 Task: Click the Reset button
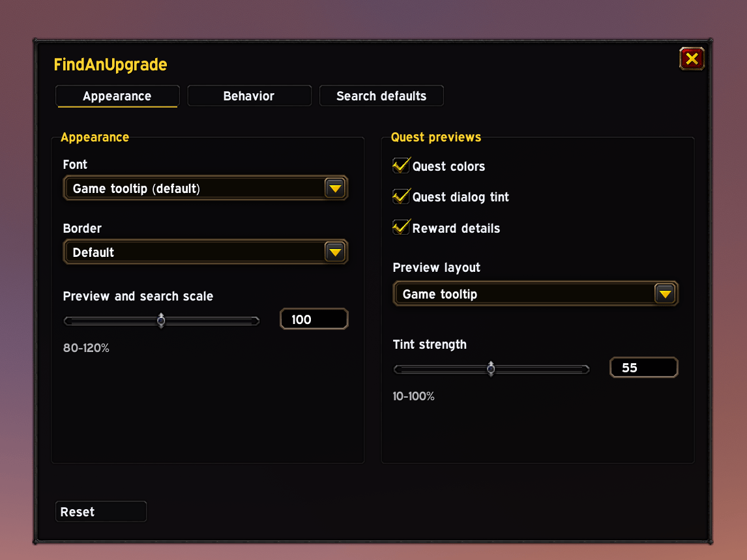[101, 512]
